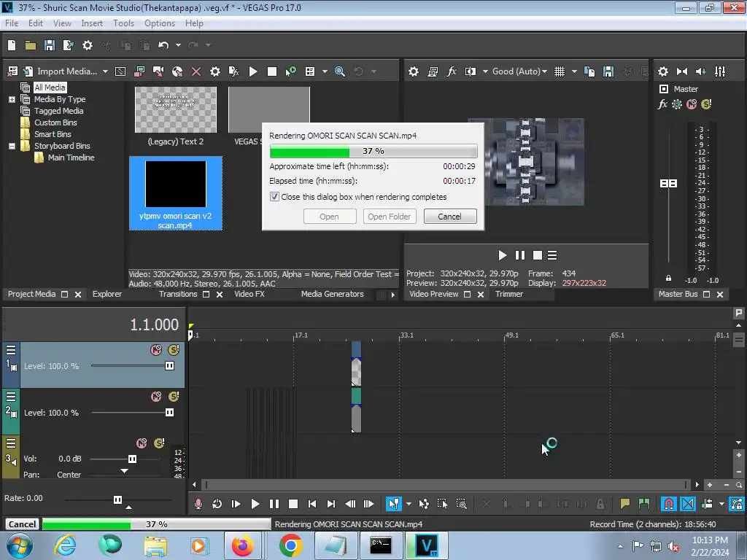Mute audio track 3
The image size is (747, 560).
tap(142, 443)
